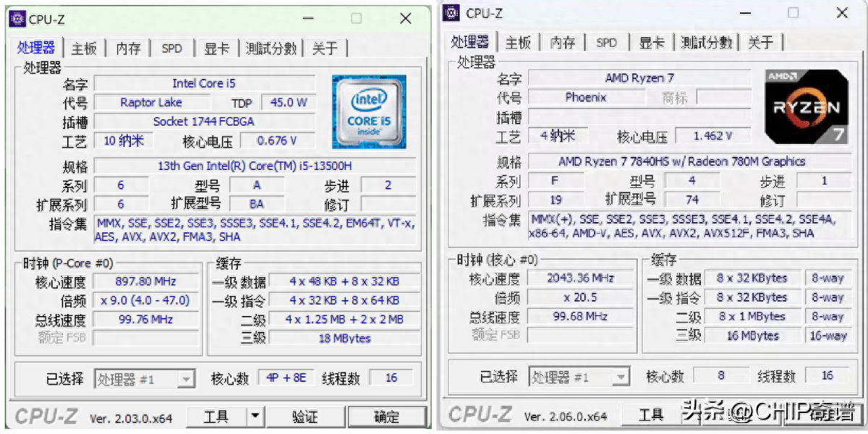Maximize the left CPU-Z window
868x434 pixels.
[x=357, y=20]
